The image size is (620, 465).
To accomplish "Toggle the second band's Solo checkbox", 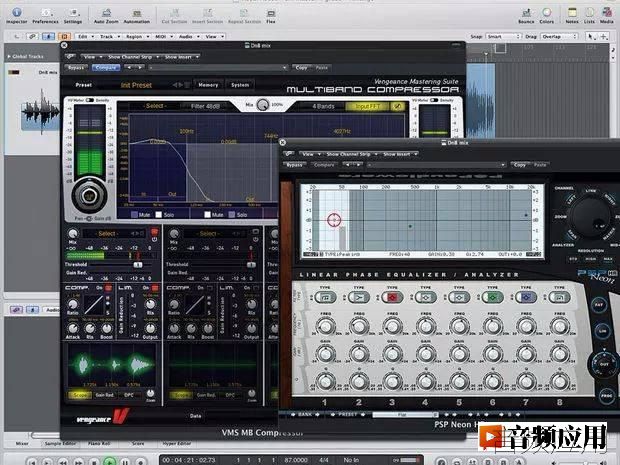I will pos(232,215).
